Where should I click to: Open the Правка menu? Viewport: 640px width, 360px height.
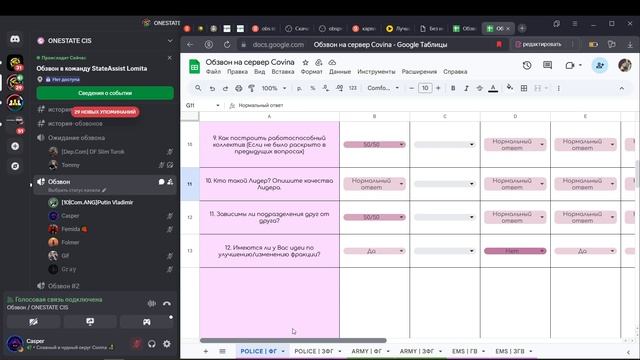pos(238,72)
